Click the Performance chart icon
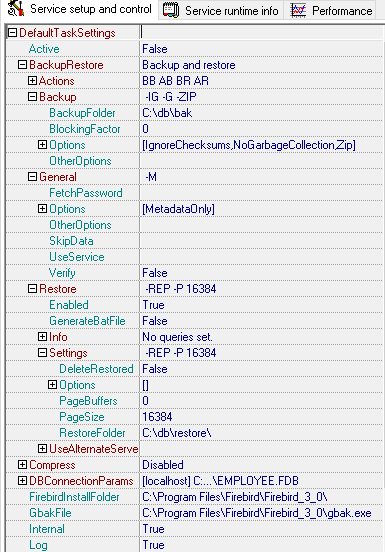This screenshot has width=385, height=552. pos(298,11)
